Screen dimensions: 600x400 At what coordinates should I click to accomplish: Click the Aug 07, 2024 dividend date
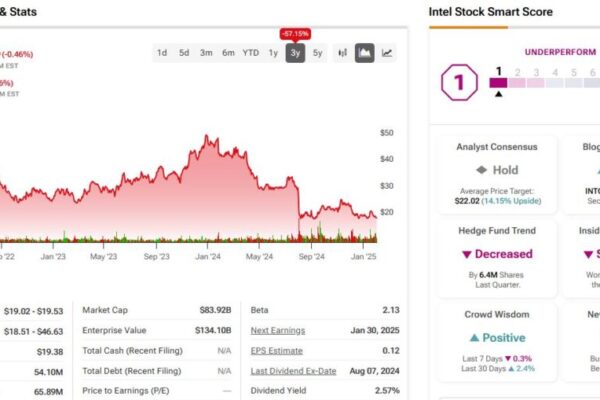pos(375,371)
